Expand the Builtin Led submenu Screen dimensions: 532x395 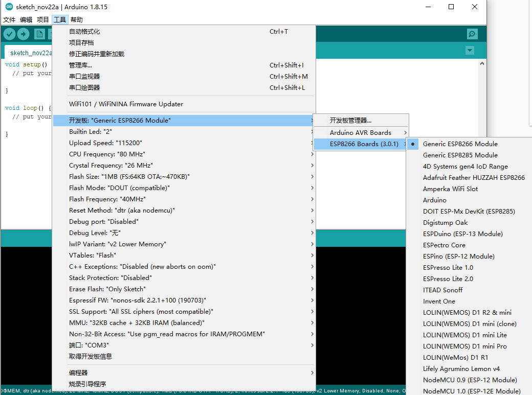(184, 131)
